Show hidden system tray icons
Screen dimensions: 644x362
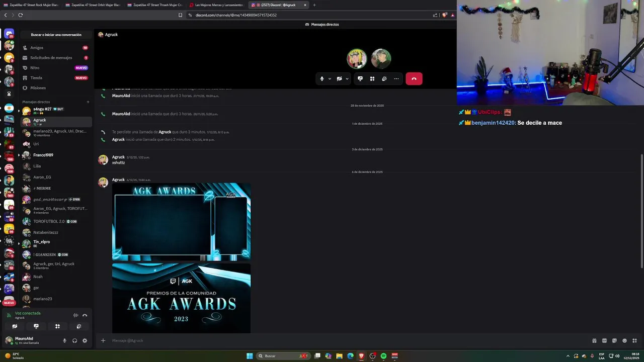(x=568, y=356)
